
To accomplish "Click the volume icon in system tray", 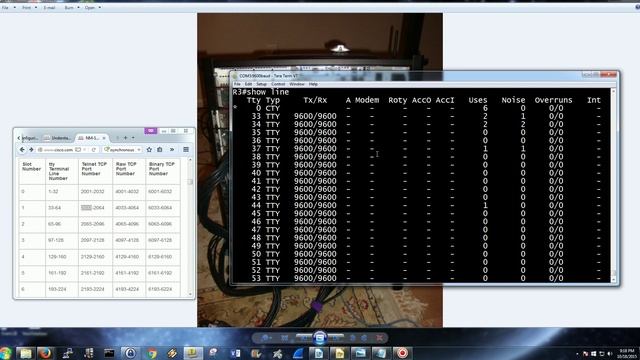I will click(610, 353).
